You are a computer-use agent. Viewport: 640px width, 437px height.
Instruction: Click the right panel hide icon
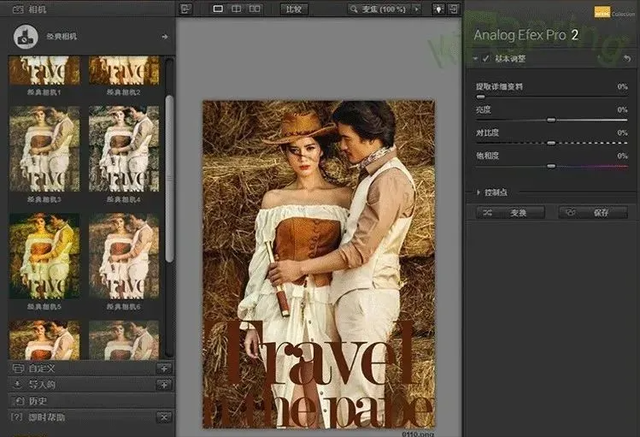coord(453,9)
